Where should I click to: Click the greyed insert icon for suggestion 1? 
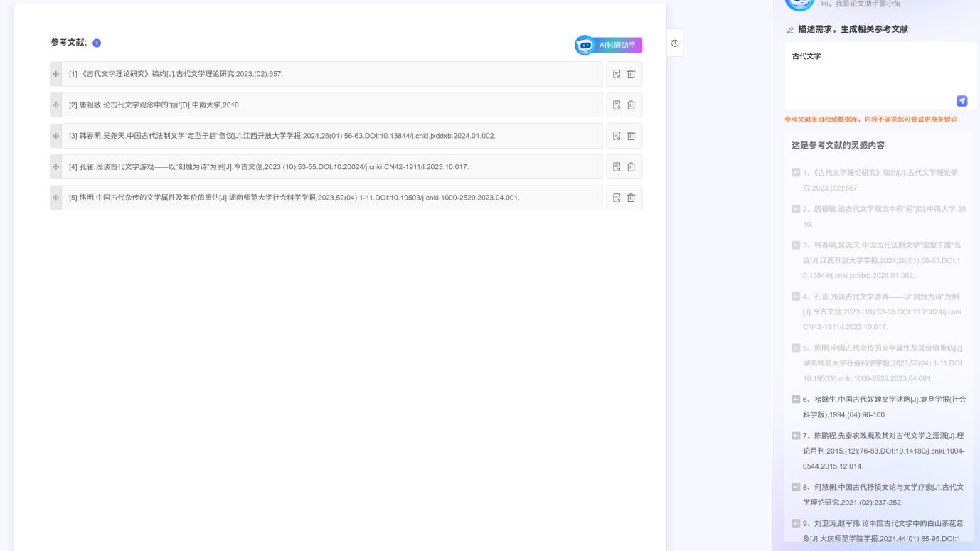coord(796,172)
